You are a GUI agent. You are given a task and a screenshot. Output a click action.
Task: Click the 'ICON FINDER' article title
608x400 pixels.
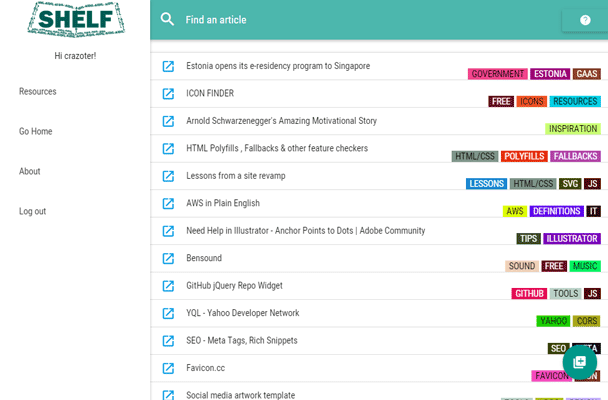[210, 93]
